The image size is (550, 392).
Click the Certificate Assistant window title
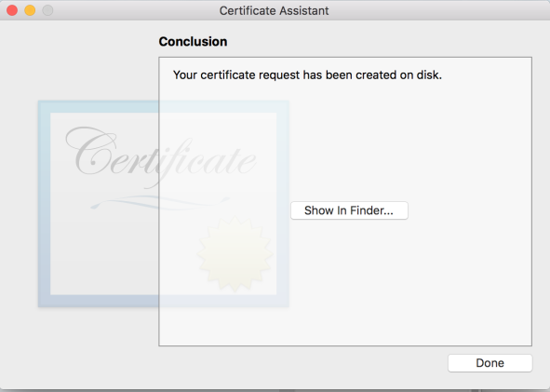click(274, 10)
